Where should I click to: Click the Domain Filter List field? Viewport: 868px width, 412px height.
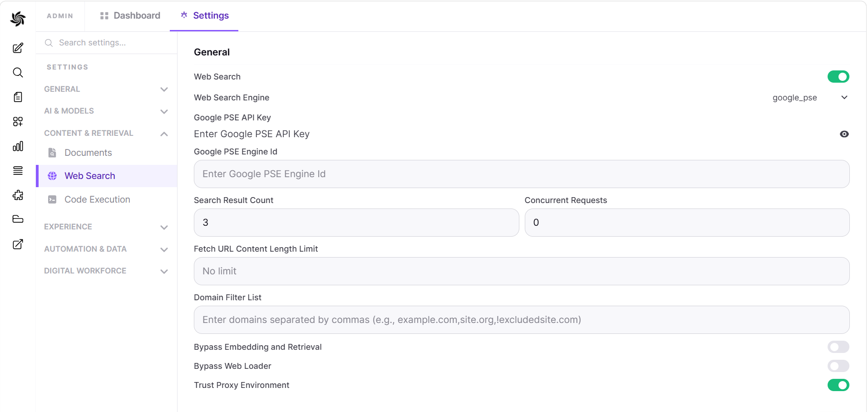point(522,320)
